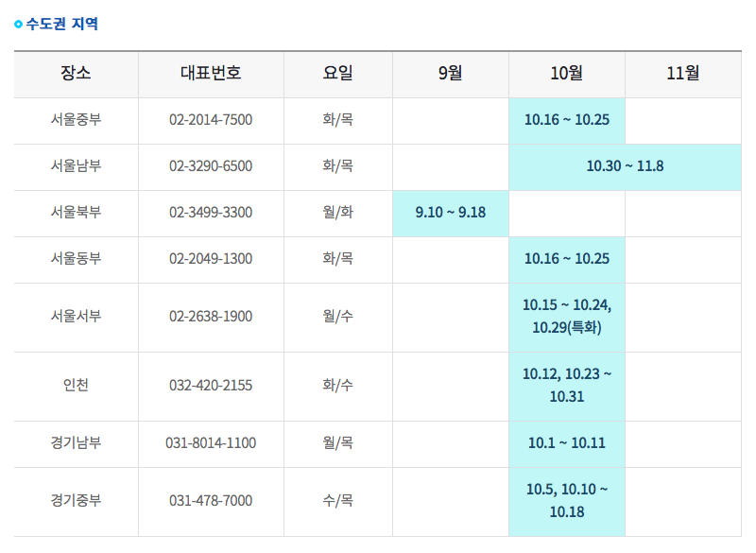Select the 대표번호 column header

211,74
